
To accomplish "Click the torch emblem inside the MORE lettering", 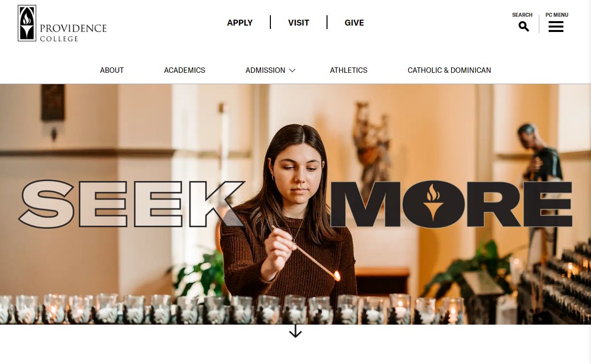I will (433, 203).
